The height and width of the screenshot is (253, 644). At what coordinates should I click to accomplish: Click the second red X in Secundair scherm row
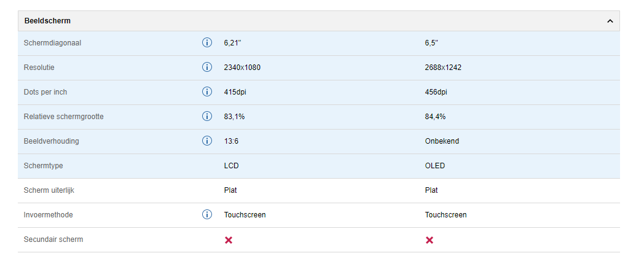point(430,240)
